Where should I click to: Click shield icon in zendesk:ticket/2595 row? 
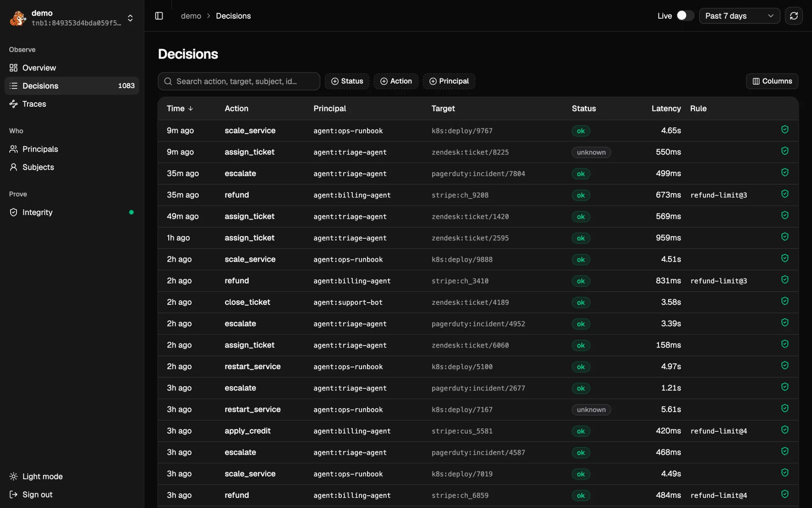coord(785,237)
